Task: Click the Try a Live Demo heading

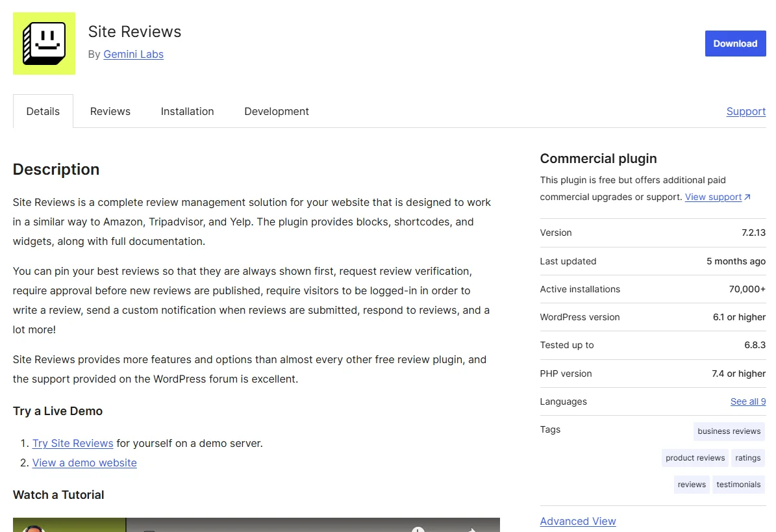Action: [x=57, y=411]
